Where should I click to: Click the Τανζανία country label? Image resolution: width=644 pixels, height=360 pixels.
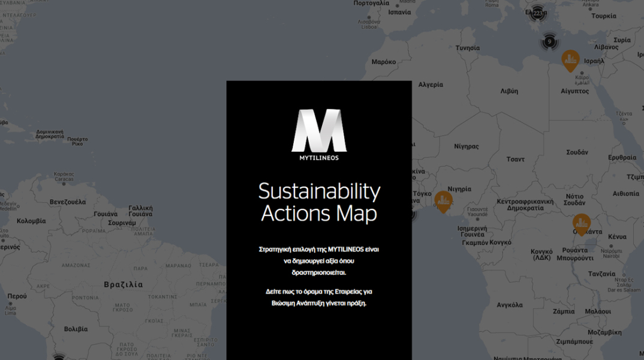[601, 274]
